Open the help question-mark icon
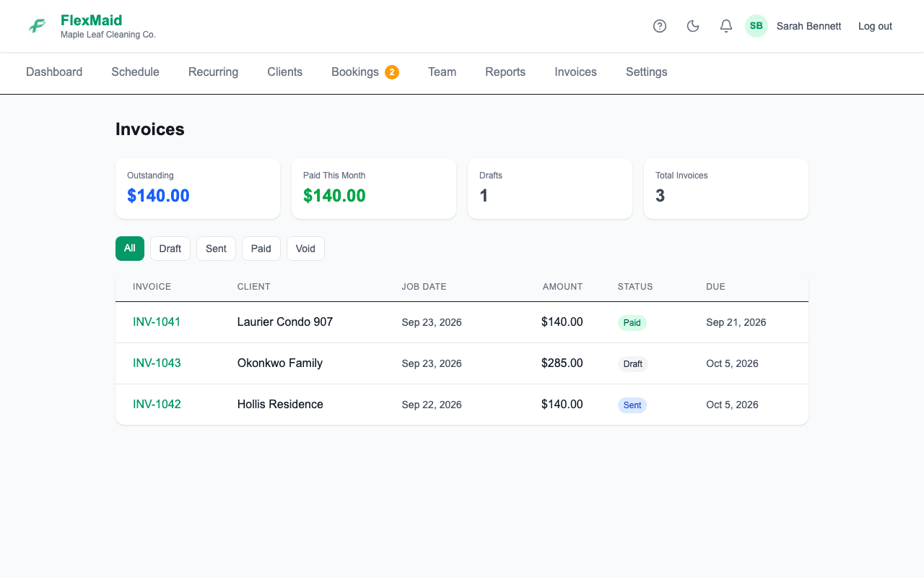924x578 pixels. tap(660, 26)
